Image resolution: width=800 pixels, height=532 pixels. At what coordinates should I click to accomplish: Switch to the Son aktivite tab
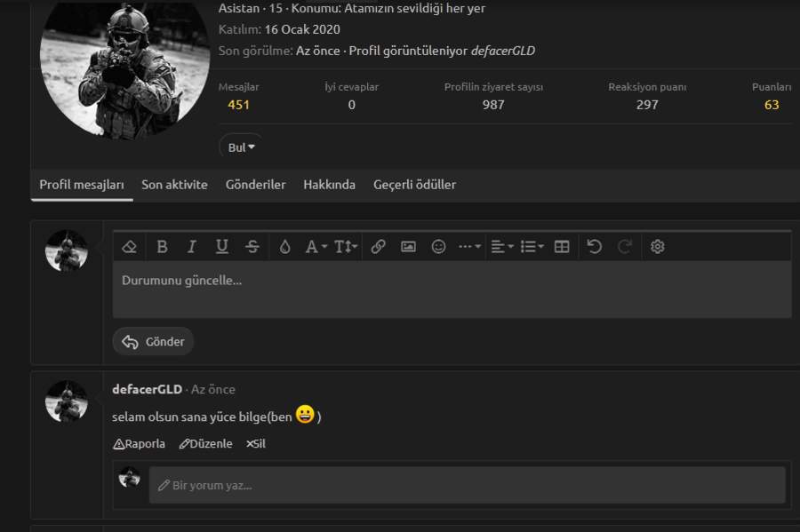[174, 185]
